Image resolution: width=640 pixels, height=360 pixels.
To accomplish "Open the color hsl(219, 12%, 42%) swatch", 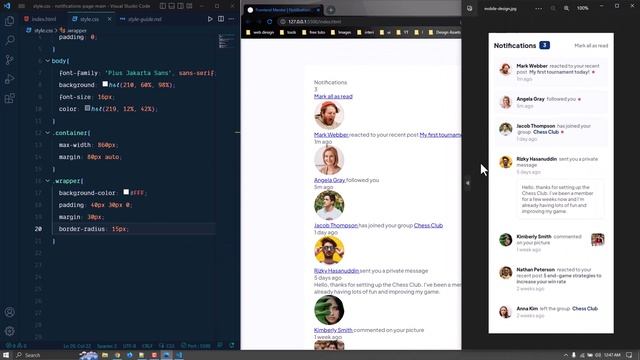I will pos(87,108).
